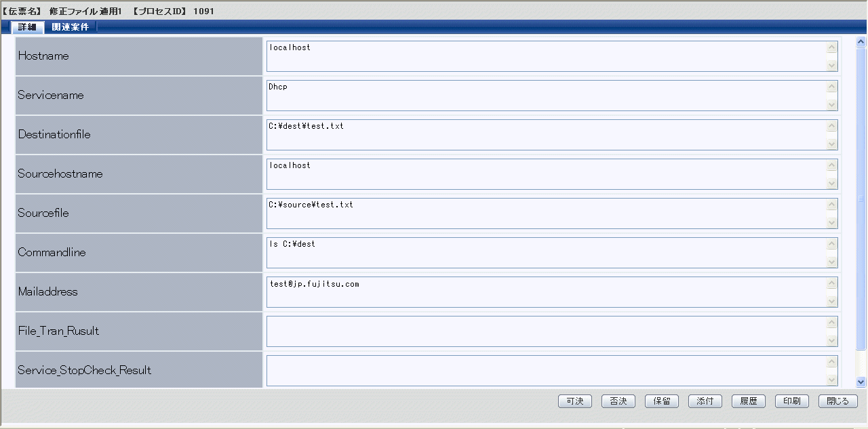Click the up arrow in Commandline field scrollbar

pos(832,244)
